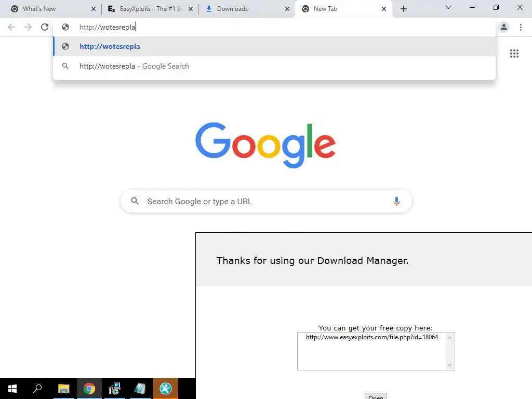Select the http://wotesrepla URL suggestion
Image resolution: width=532 pixels, height=399 pixels.
click(274, 46)
